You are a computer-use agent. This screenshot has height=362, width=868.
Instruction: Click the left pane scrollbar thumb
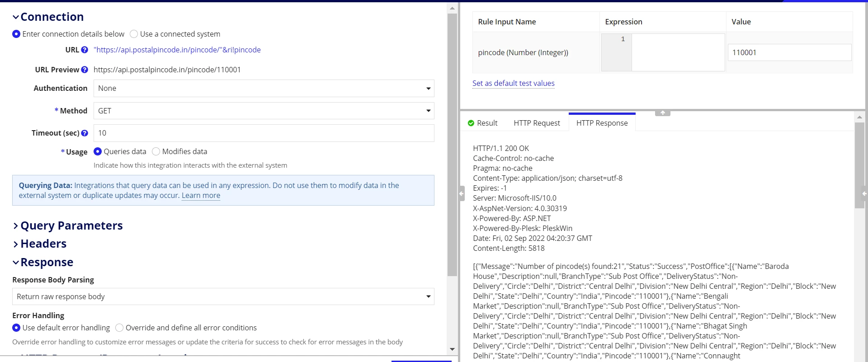[x=452, y=145]
